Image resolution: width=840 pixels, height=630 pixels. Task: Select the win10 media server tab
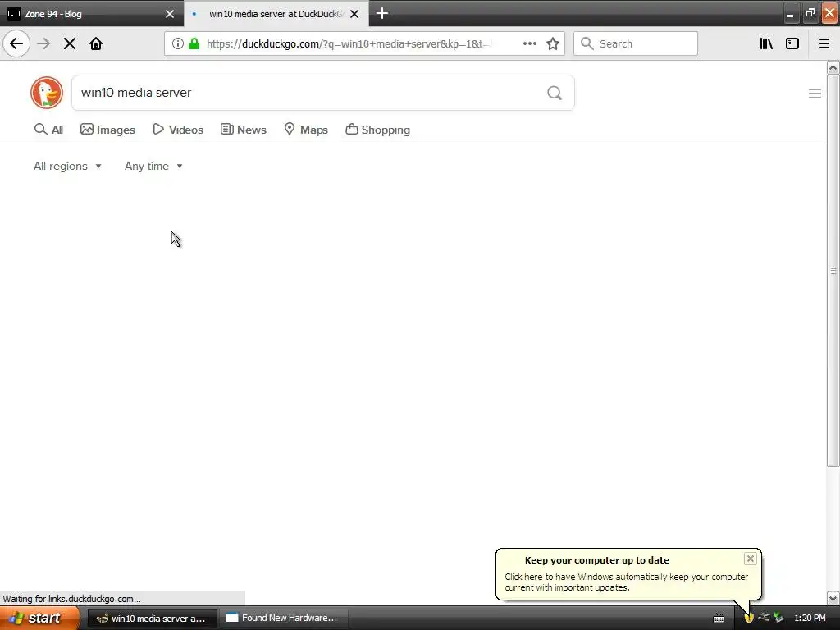click(x=276, y=14)
